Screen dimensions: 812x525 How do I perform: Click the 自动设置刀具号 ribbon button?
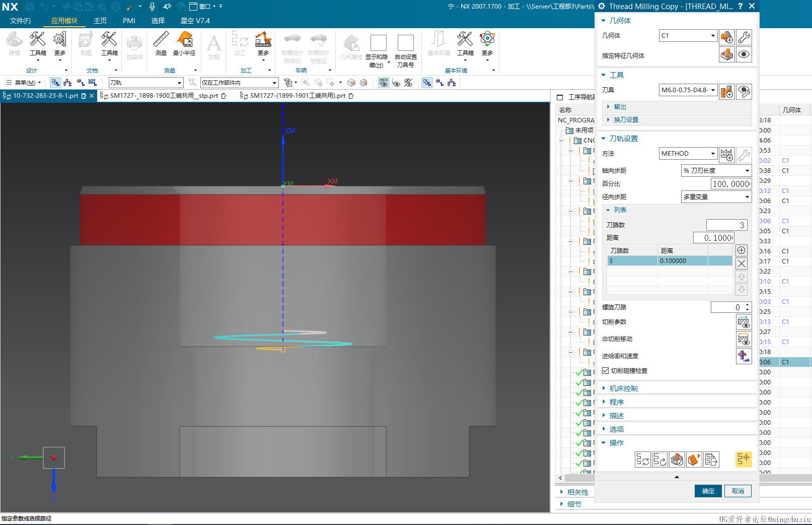[x=406, y=51]
